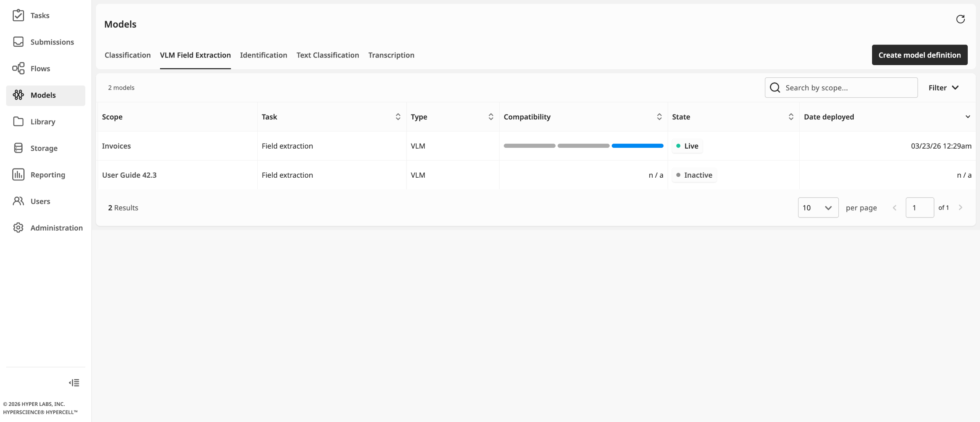Open Administration settings
This screenshot has width=980, height=422.
[56, 228]
